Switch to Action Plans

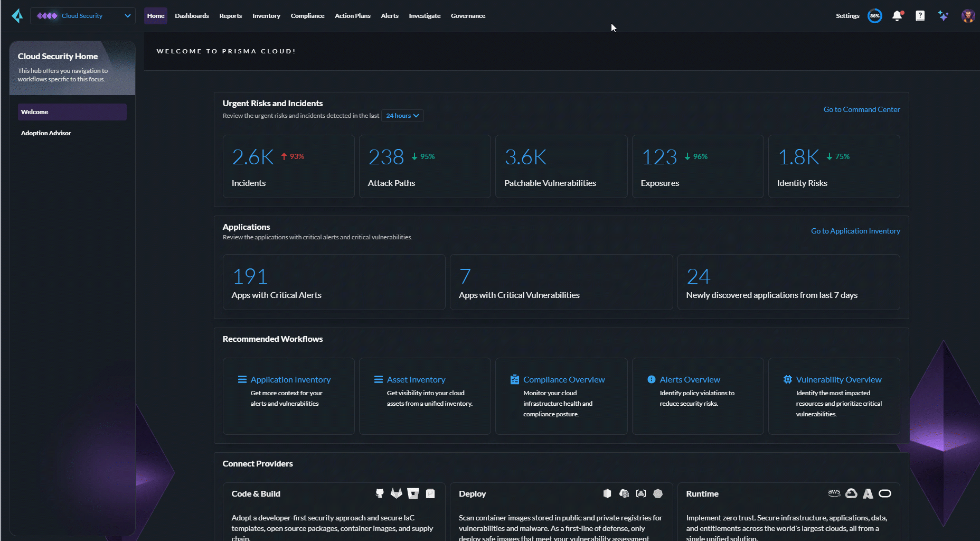pyautogui.click(x=353, y=16)
